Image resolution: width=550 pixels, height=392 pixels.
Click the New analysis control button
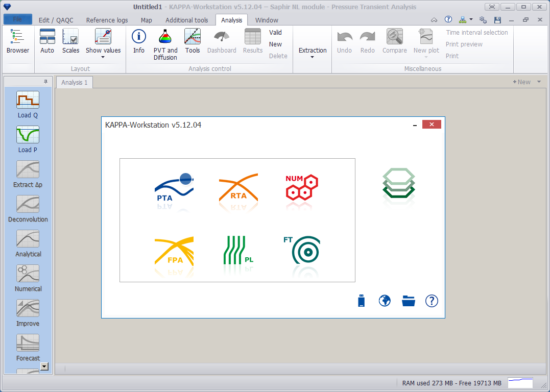[275, 44]
